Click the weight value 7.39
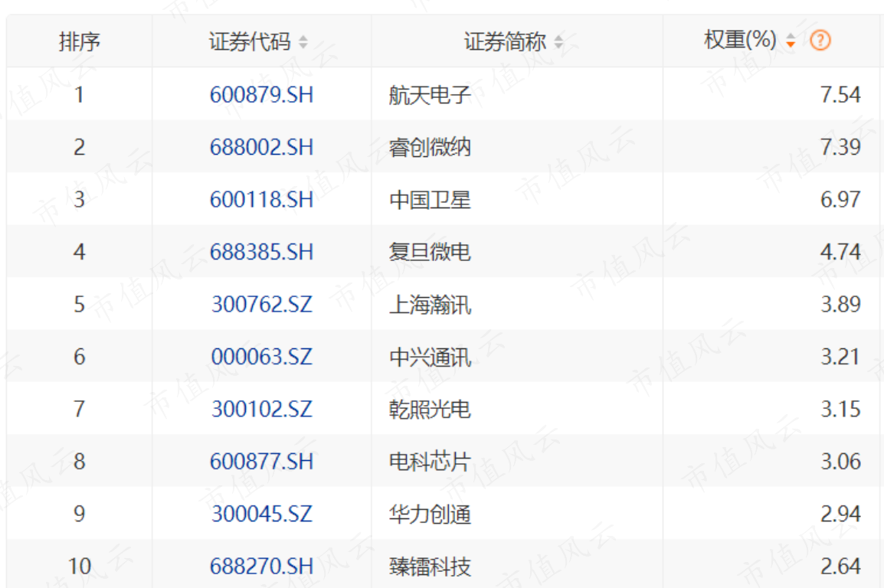884x588 pixels. (840, 147)
